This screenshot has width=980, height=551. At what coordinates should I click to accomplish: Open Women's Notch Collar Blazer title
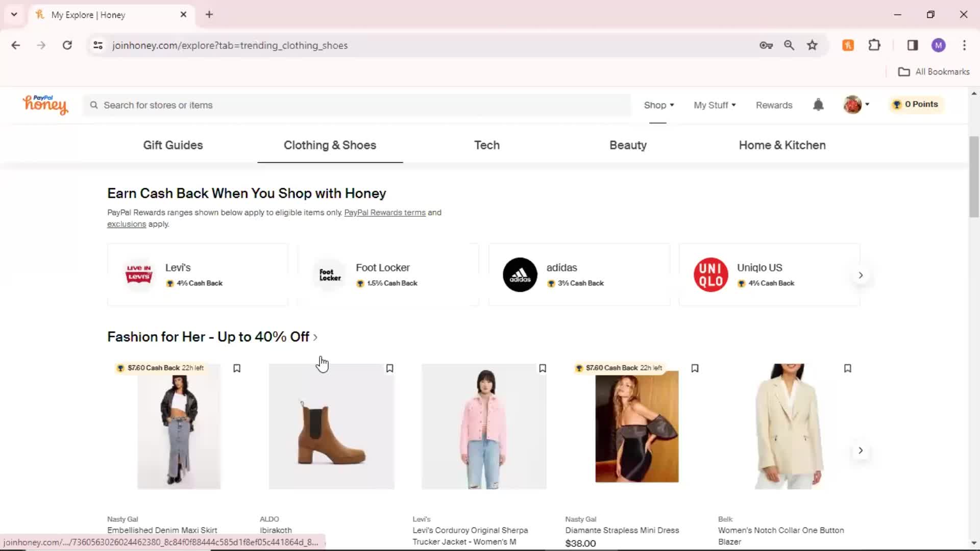780,536
